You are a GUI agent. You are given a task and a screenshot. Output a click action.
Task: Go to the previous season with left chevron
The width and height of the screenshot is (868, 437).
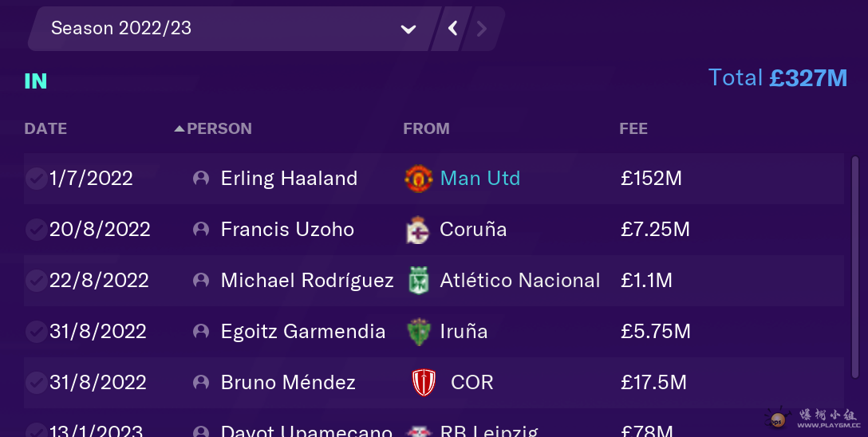click(453, 29)
